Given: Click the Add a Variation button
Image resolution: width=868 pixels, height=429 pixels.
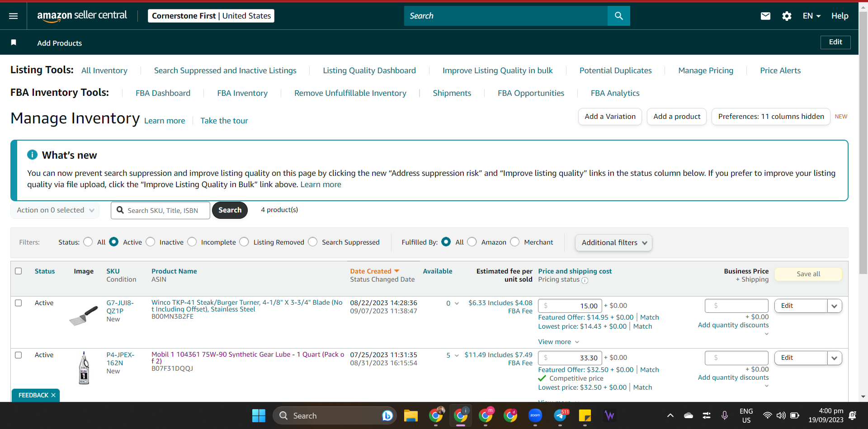Looking at the screenshot, I should click(x=610, y=117).
